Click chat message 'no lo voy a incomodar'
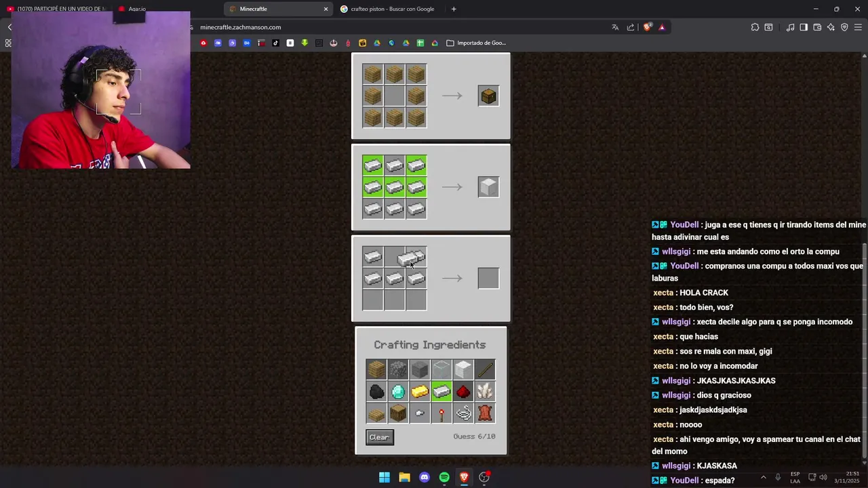The width and height of the screenshot is (868, 488). [718, 366]
